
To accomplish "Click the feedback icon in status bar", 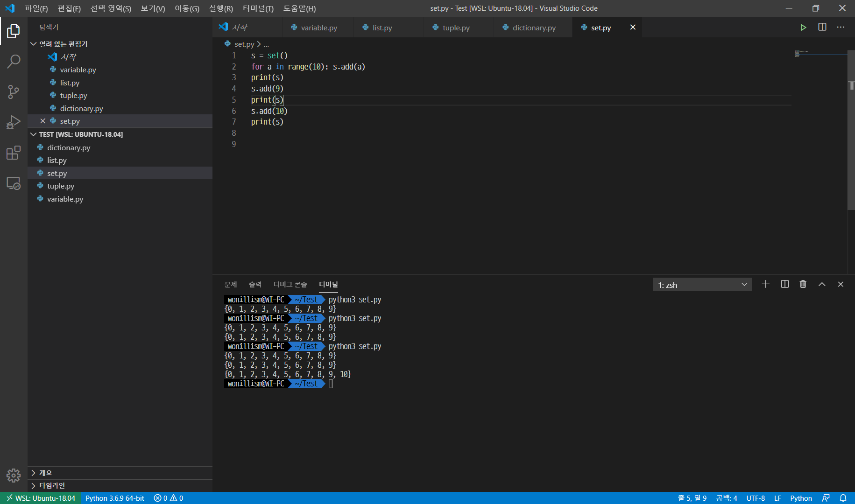I will [x=826, y=498].
